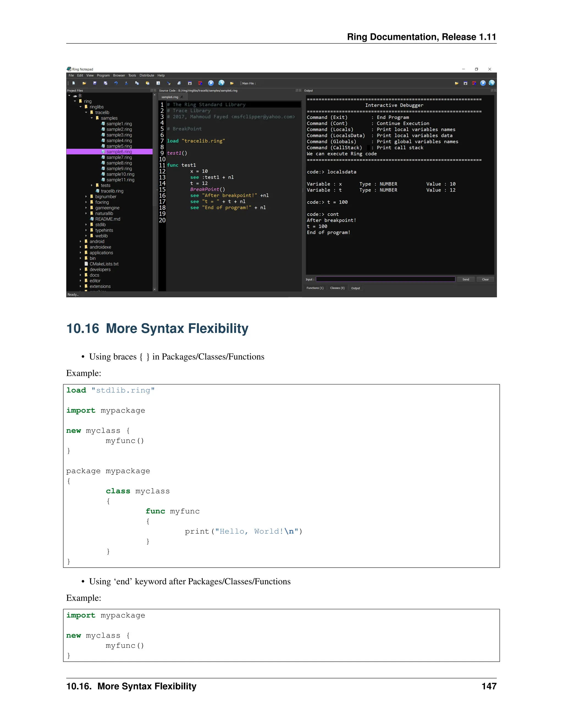Expand the gameengine folder
Screen dimensions: 563x728
[x=86, y=208]
